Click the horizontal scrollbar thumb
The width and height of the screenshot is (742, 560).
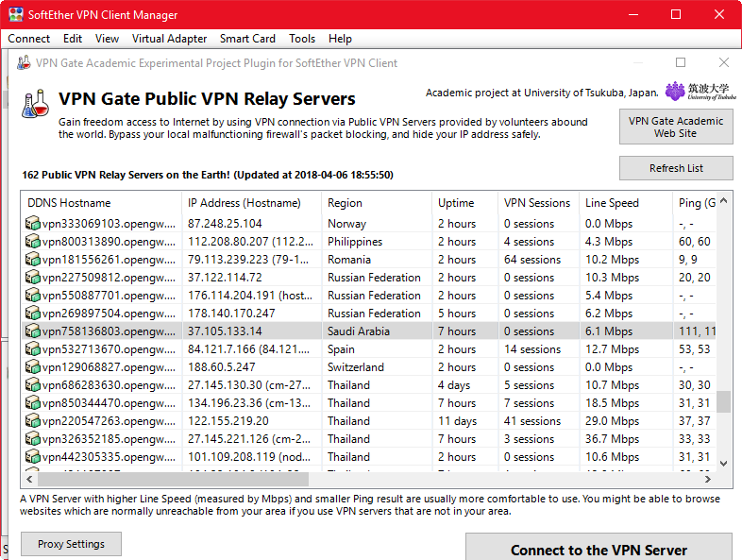pyautogui.click(x=173, y=479)
